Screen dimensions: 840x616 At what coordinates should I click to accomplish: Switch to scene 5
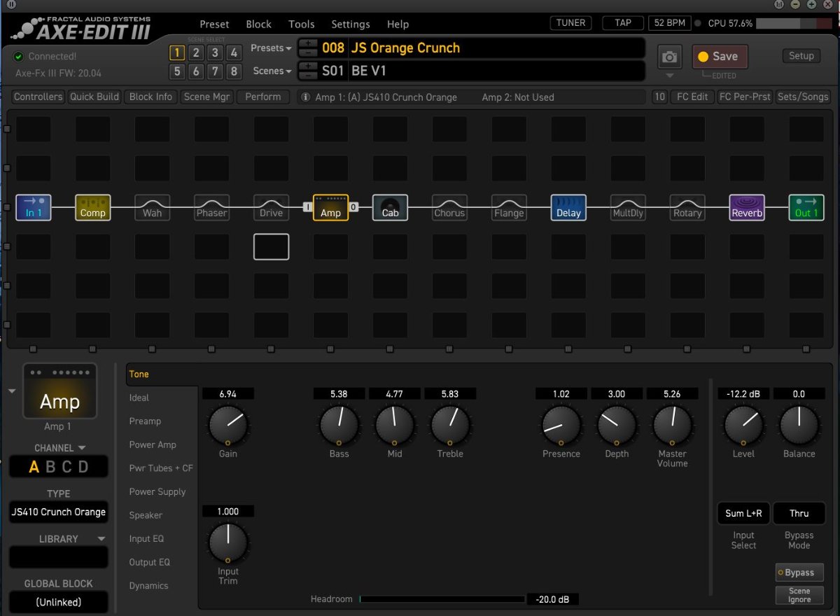177,71
